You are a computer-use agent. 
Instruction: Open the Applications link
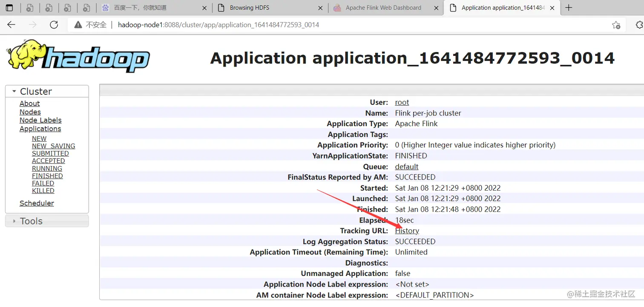40,129
